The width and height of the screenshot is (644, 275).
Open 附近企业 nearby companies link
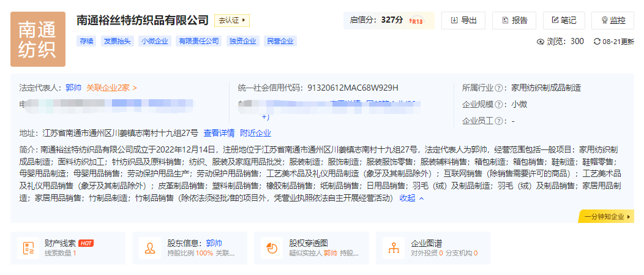click(x=255, y=133)
